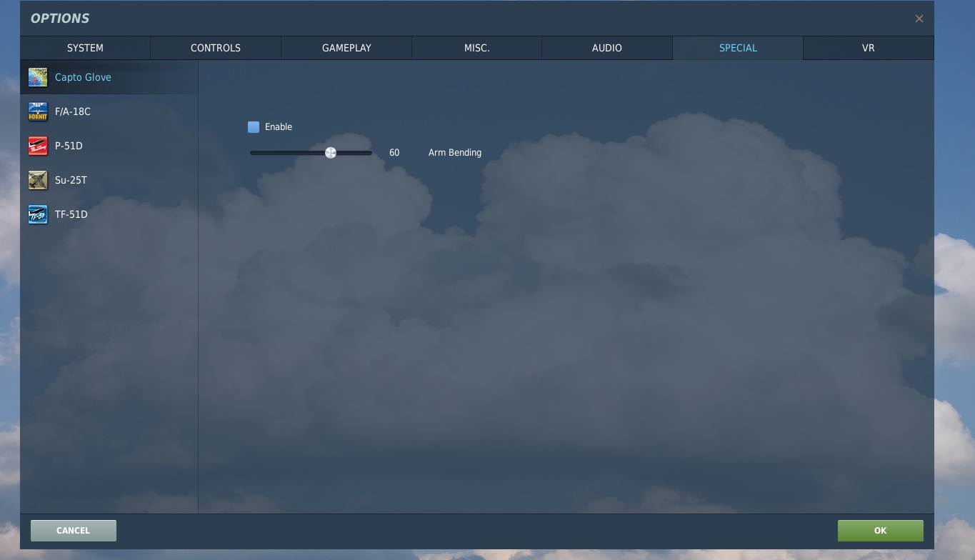Screen dimensions: 975x560
Task: Open the F/A-18C Hornet icon
Action: (38, 111)
